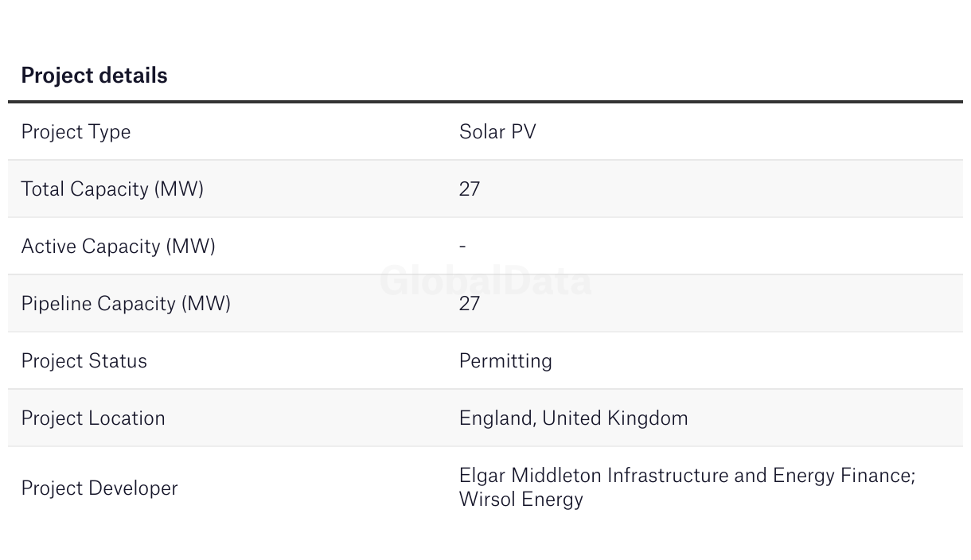Select the Total Capacity (MW) label

(112, 189)
